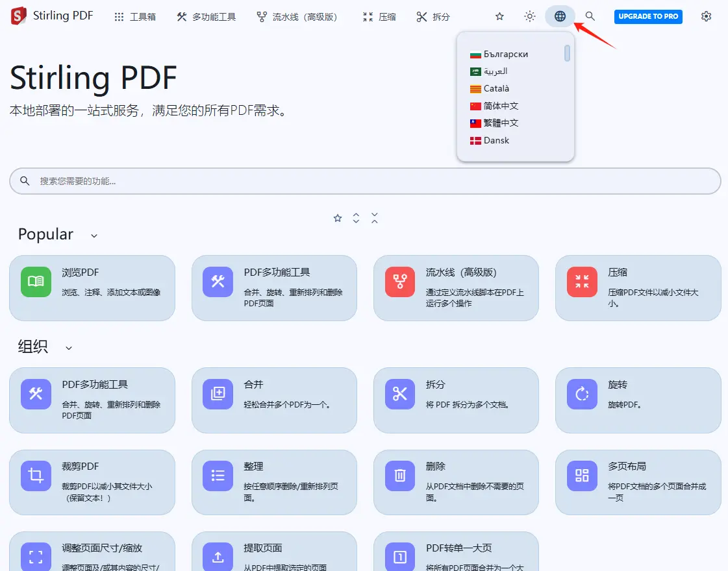Screen dimensions: 728x571
Task: Open the 合并 merge tool icon
Action: 218,394
